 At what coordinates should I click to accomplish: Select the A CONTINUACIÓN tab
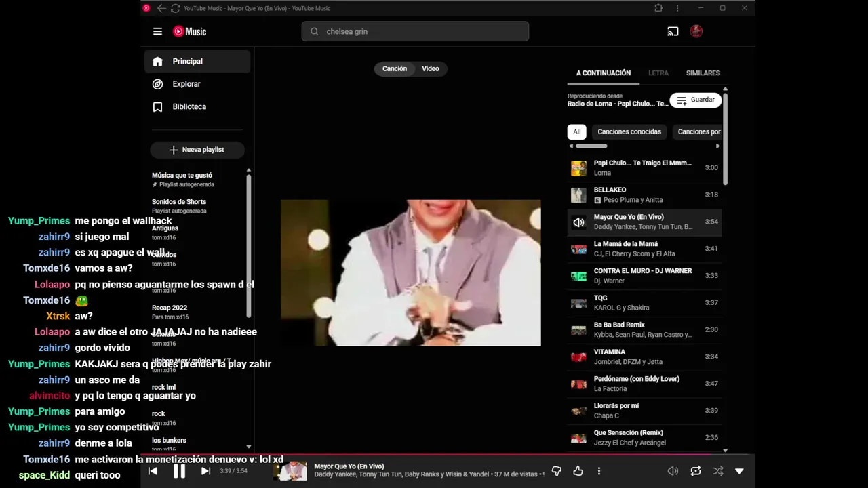[604, 73]
